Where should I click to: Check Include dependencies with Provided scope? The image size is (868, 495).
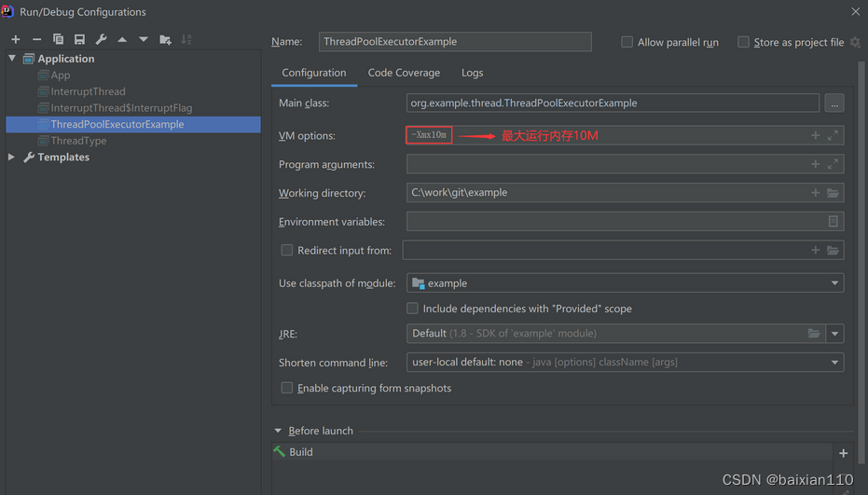pyautogui.click(x=412, y=309)
